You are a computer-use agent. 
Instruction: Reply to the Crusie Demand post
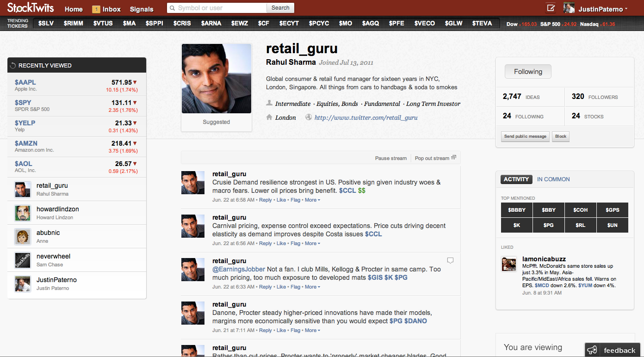(x=266, y=200)
